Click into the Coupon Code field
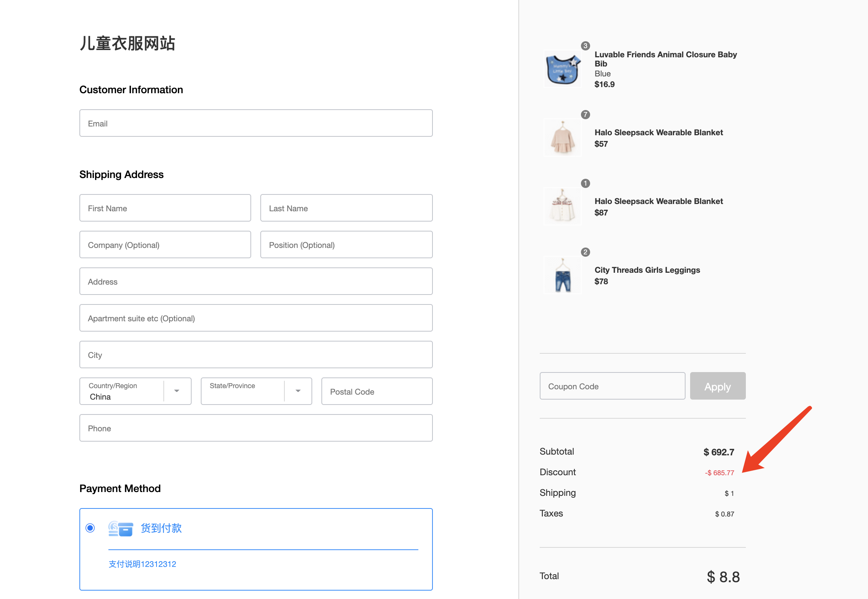868x599 pixels. click(612, 386)
